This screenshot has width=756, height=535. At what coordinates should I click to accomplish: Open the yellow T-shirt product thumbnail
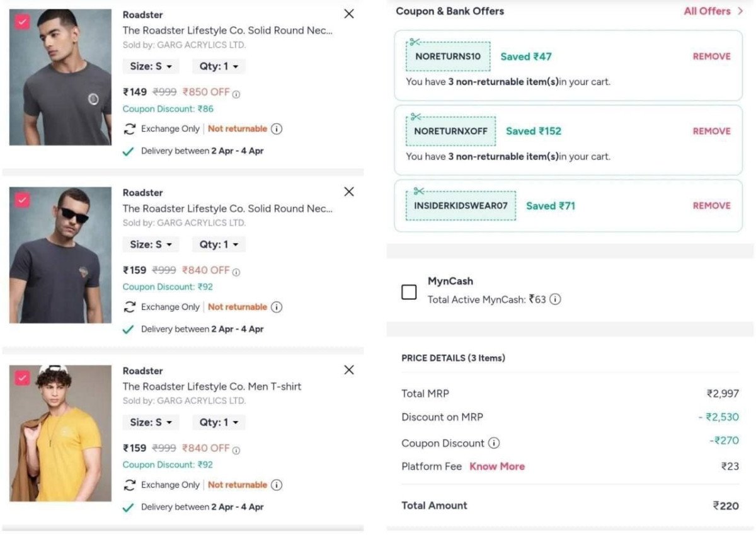(60, 433)
